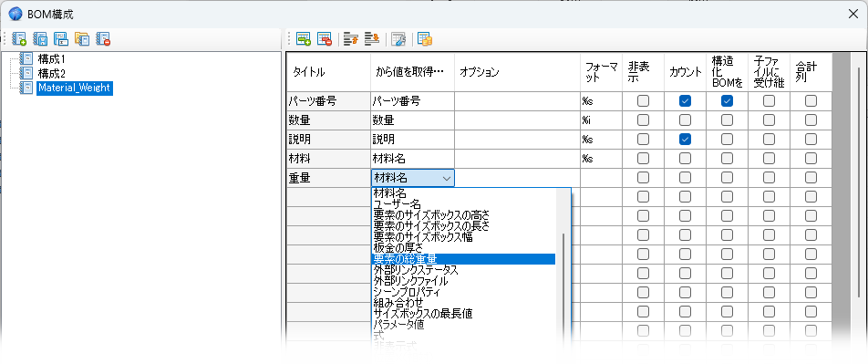Click the パーツ番号 title cell
868x364 pixels.
329,101
